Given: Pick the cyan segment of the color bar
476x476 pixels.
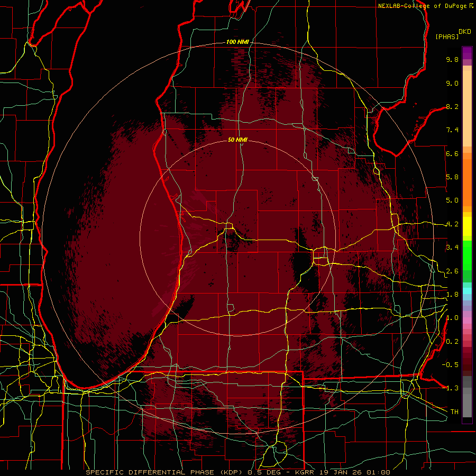Looking at the screenshot, I should [467, 291].
